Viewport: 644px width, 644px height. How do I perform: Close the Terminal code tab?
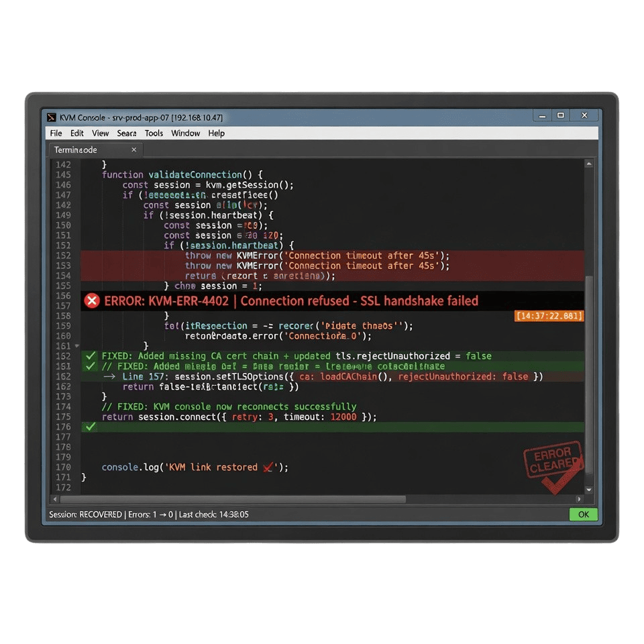(x=134, y=150)
